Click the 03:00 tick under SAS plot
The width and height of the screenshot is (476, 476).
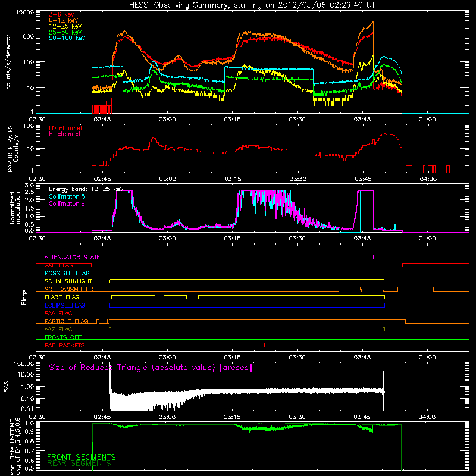point(167,417)
